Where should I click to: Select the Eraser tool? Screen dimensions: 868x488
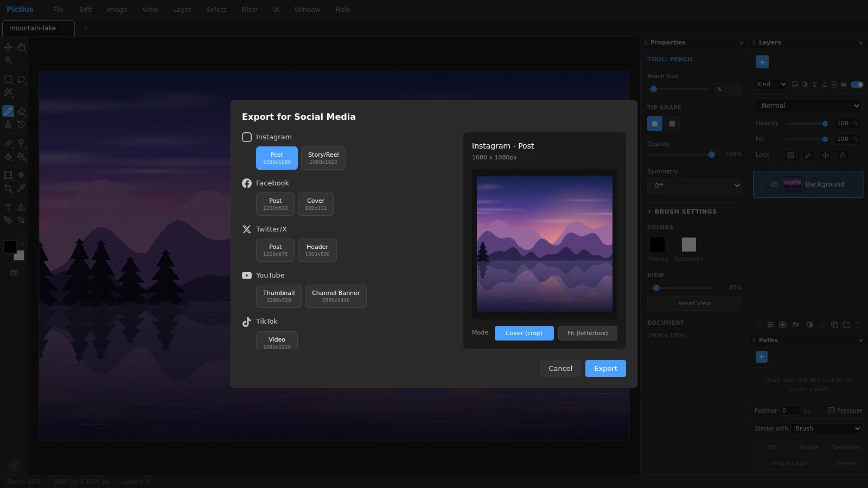coord(21,111)
